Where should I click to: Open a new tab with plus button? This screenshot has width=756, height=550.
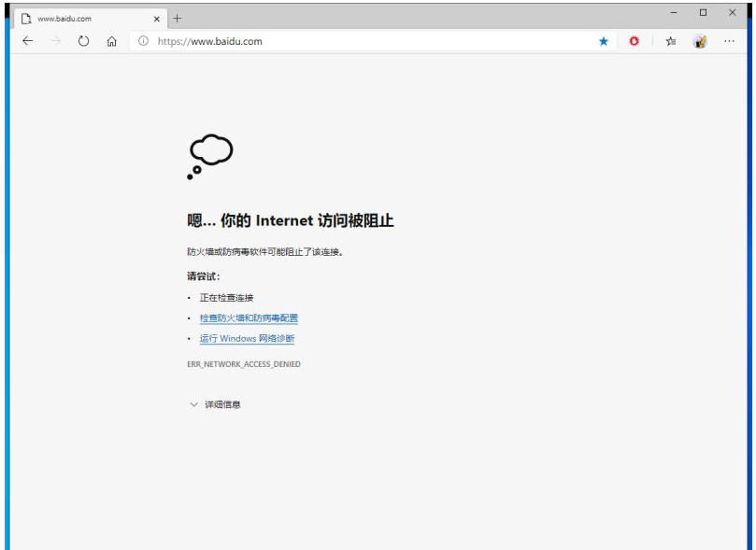tap(178, 19)
